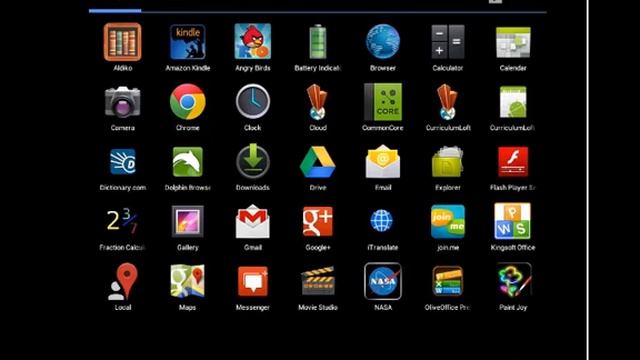This screenshot has height=360, width=640.
Task: Open the Clock app
Action: click(253, 101)
